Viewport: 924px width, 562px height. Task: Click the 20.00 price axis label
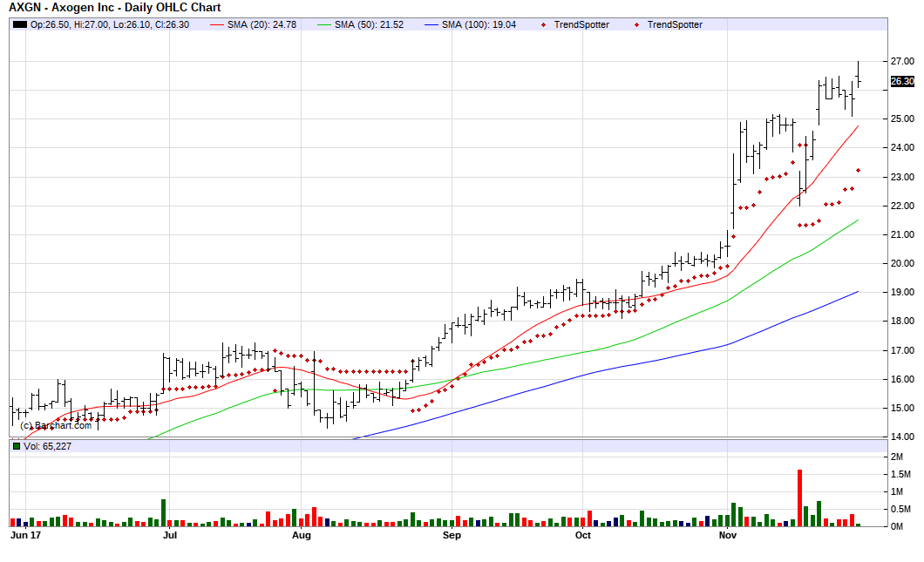click(x=902, y=263)
